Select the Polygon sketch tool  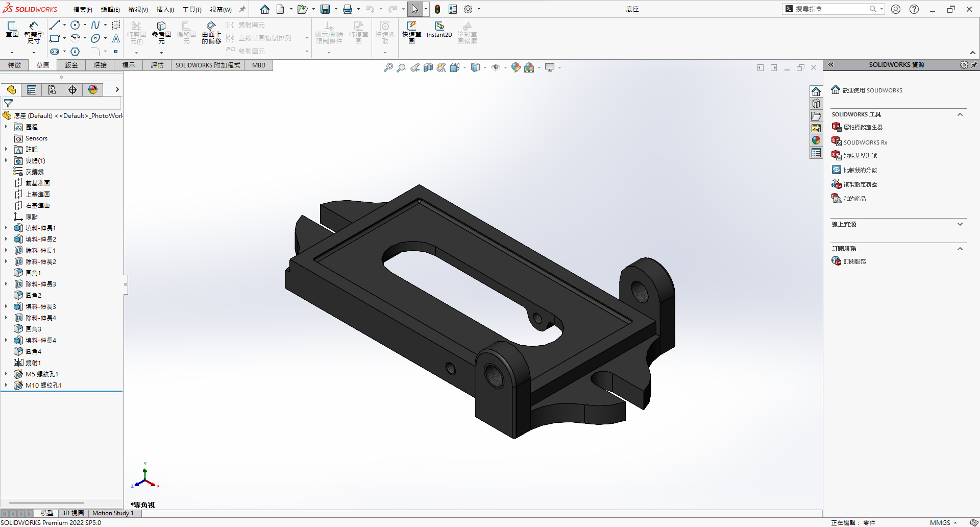[75, 52]
